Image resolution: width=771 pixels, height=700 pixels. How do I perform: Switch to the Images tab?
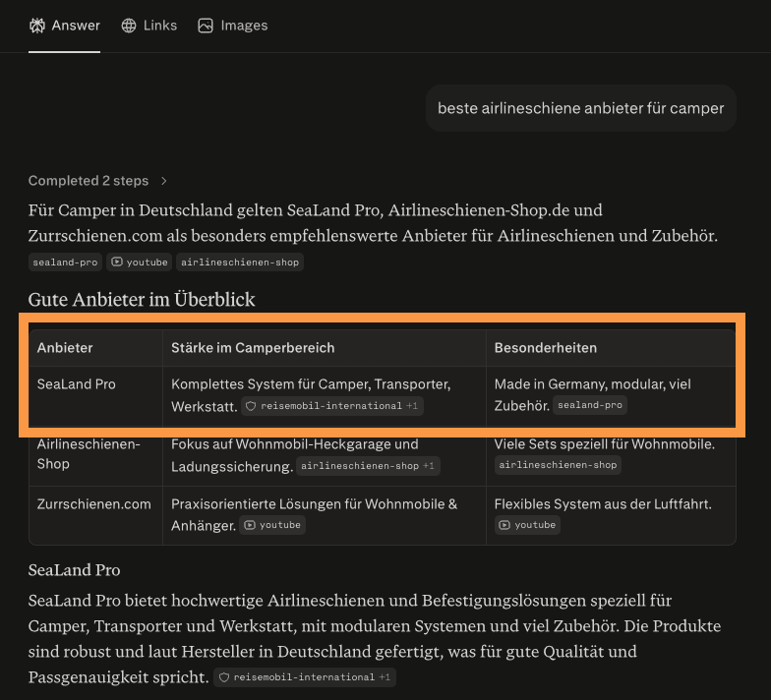pos(232,26)
